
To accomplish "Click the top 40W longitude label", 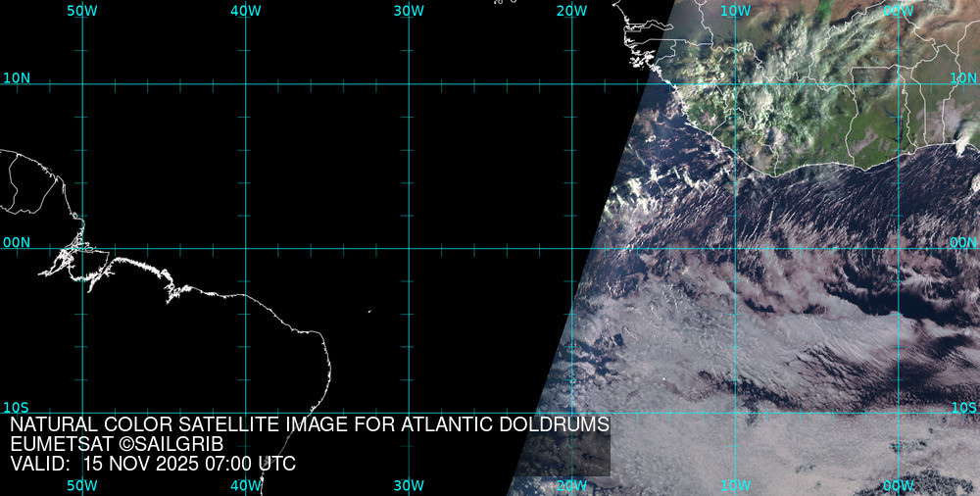I will (x=245, y=10).
